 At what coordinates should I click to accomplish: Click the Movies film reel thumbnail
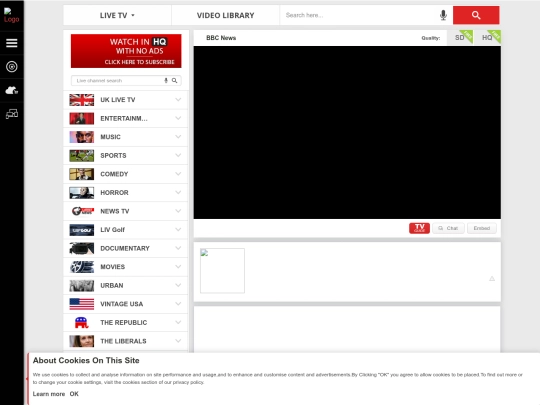point(82,267)
